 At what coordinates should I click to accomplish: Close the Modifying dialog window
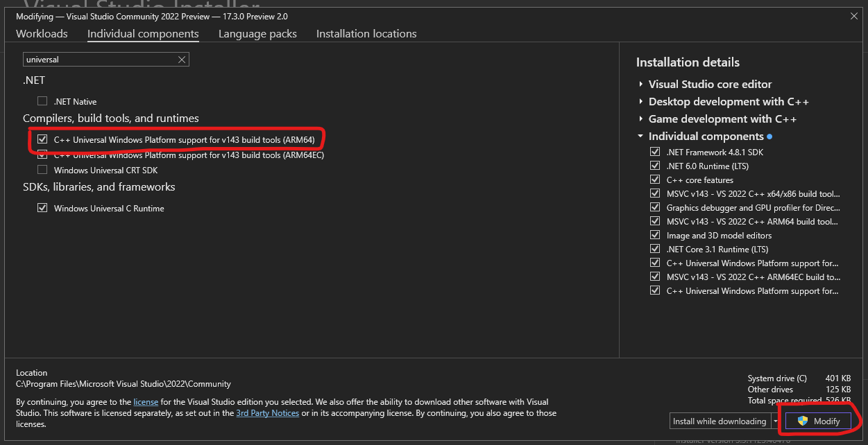[x=853, y=15]
